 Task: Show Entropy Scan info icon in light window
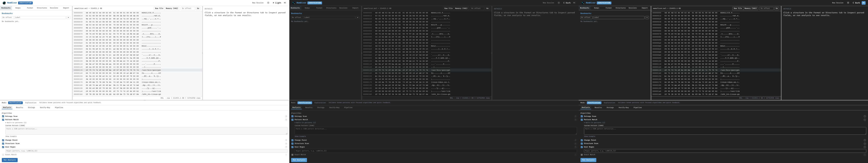(286, 116)
